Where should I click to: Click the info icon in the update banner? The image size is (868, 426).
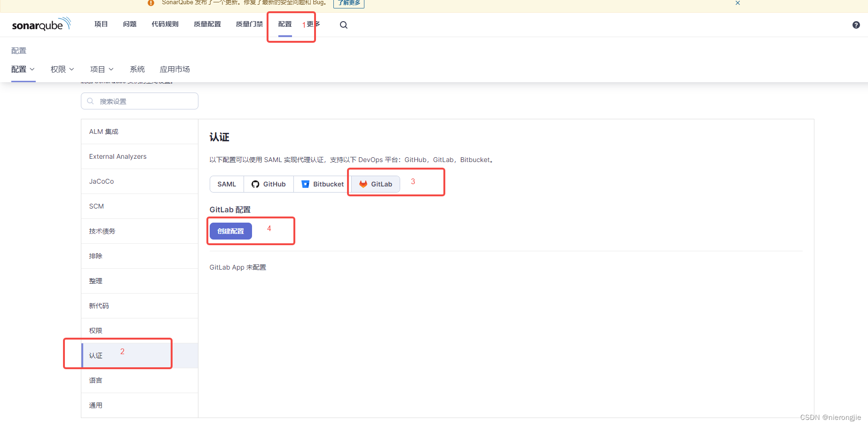[x=150, y=3]
